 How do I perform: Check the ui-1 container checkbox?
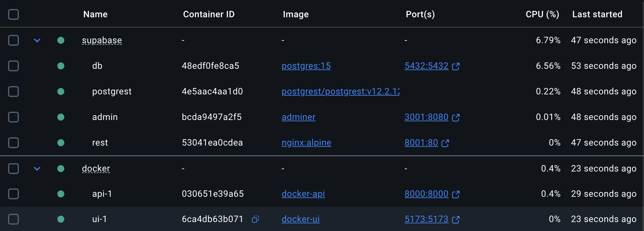(x=13, y=219)
